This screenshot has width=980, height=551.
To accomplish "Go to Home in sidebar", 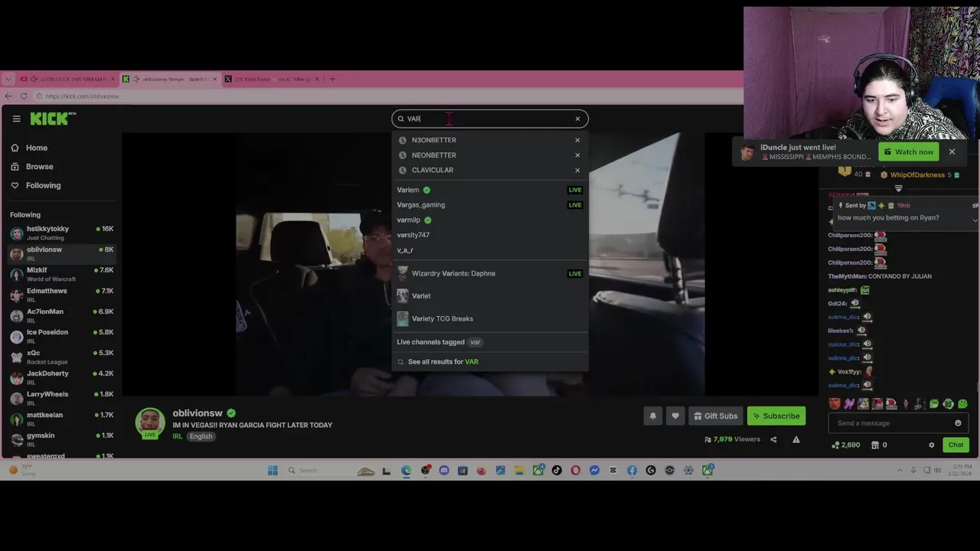I will coord(36,148).
